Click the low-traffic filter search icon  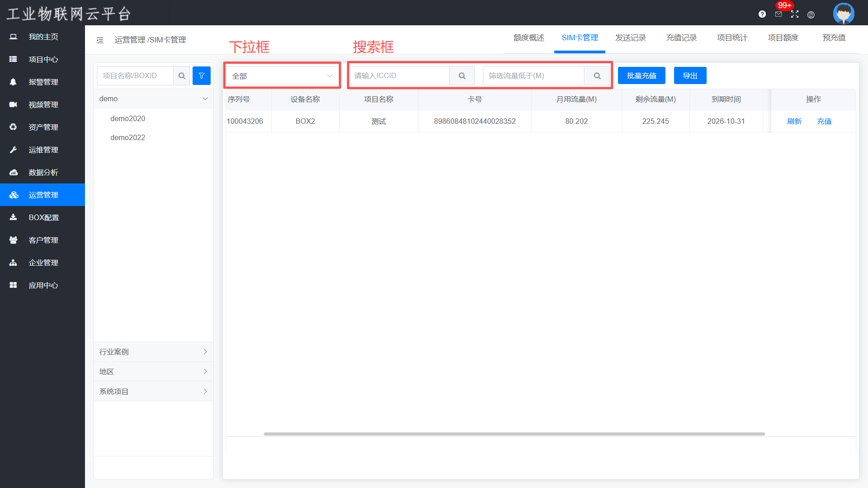coord(597,75)
